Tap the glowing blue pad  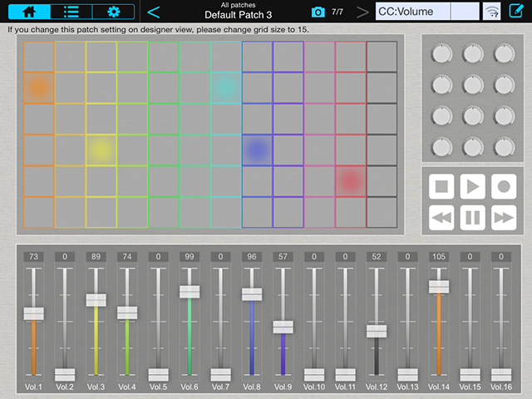[x=257, y=150]
